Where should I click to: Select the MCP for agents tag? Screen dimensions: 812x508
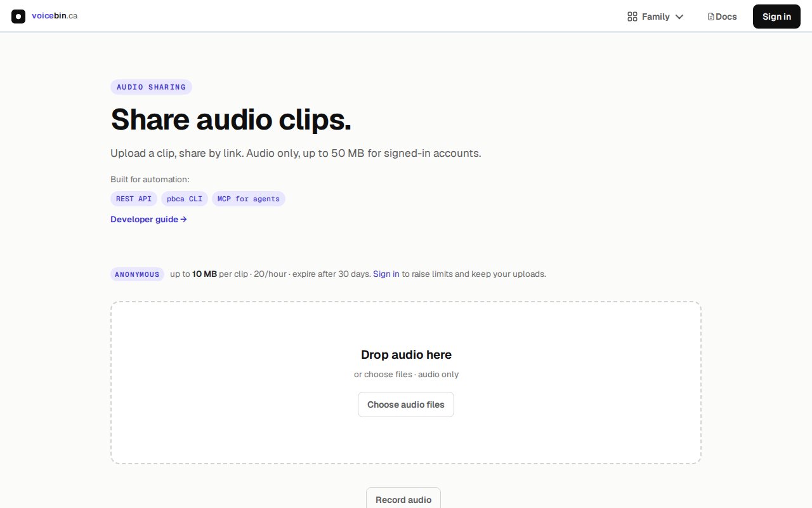click(249, 199)
